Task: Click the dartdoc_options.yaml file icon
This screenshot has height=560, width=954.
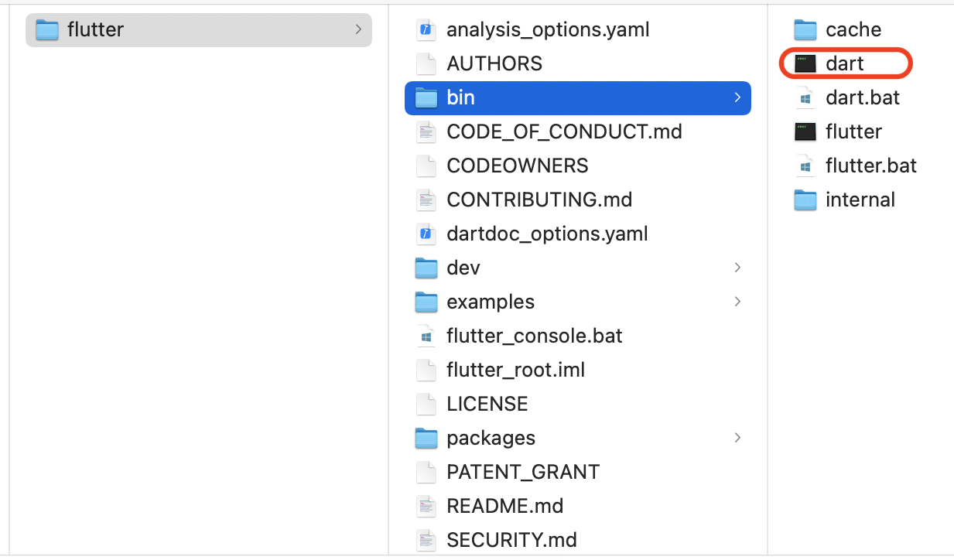Action: [426, 234]
